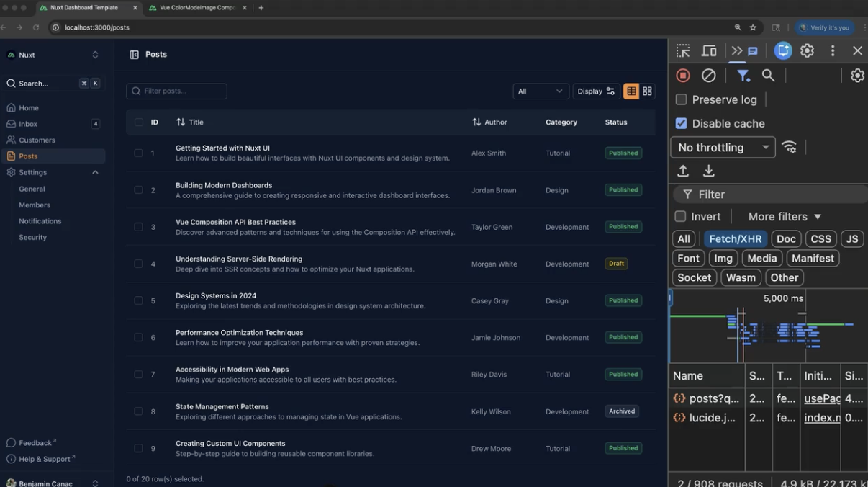Toggle the device toolbar in DevTools
The height and width of the screenshot is (487, 868).
click(709, 50)
